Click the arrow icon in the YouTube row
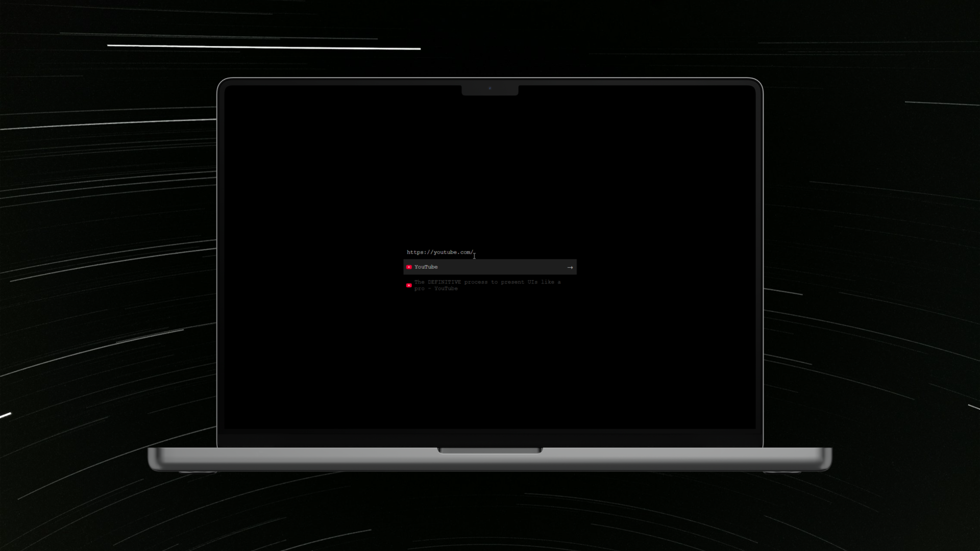Image resolution: width=980 pixels, height=551 pixels. 570,267
